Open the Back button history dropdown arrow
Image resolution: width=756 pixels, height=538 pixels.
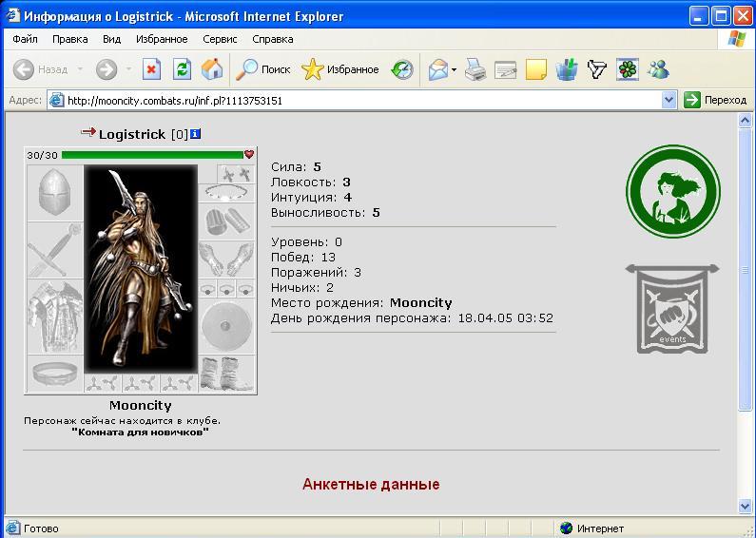80,70
